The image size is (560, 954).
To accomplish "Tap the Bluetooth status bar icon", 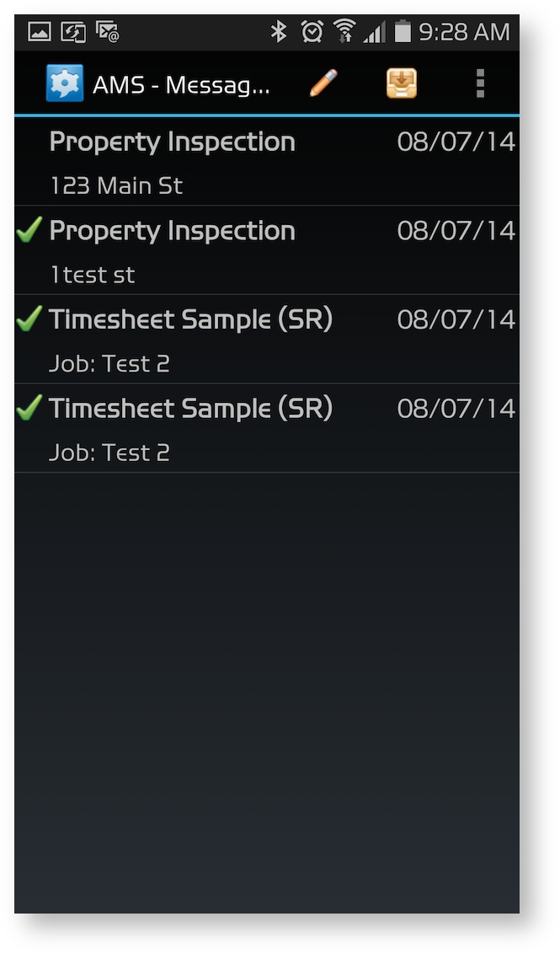I will tap(280, 30).
